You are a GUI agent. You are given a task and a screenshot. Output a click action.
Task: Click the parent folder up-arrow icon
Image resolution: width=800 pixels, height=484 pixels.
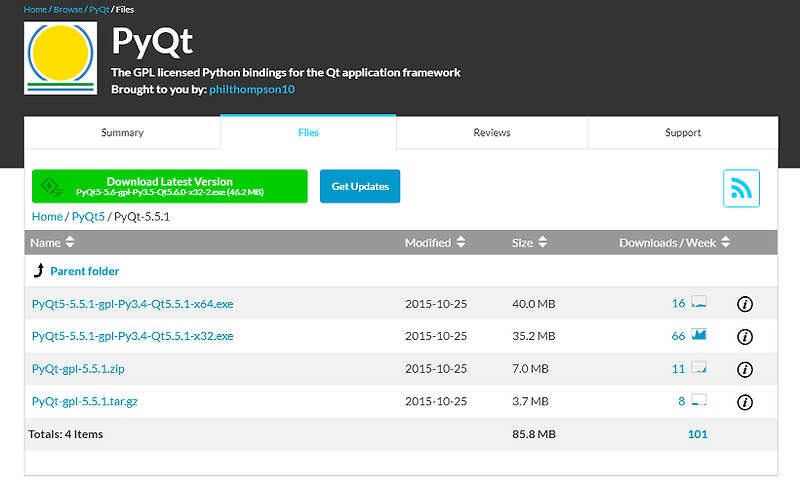coord(39,270)
